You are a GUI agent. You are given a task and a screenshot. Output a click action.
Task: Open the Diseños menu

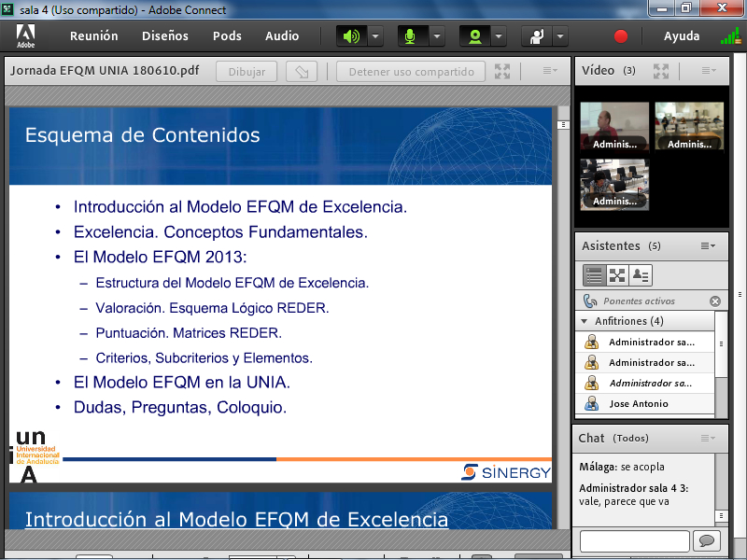[x=165, y=36]
